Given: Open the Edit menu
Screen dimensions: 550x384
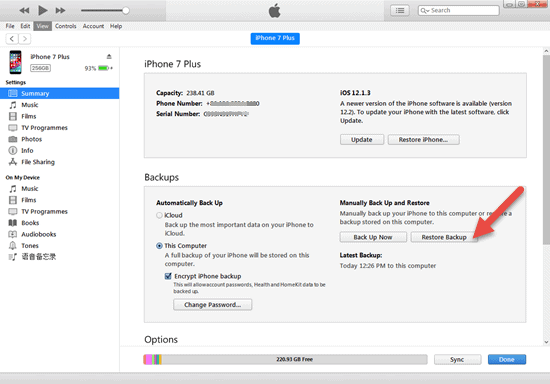Looking at the screenshot, I should tap(25, 26).
